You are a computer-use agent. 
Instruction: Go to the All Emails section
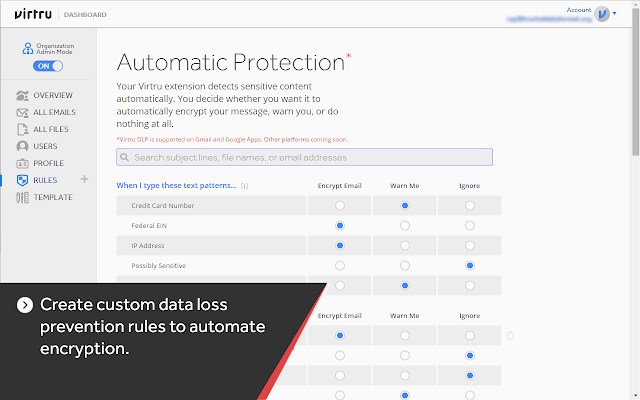click(55, 112)
